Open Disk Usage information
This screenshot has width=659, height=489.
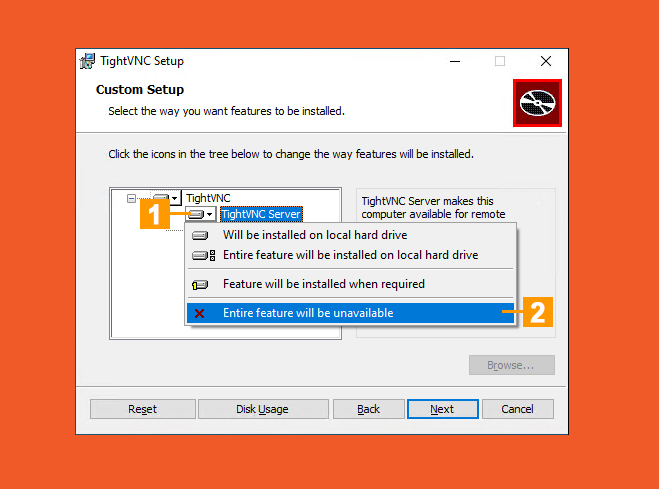(x=262, y=409)
